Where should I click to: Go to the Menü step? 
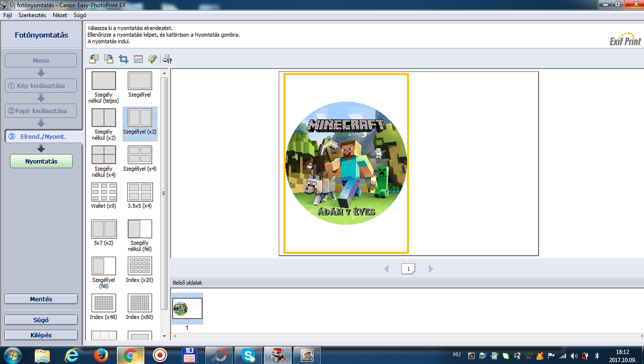coord(41,60)
